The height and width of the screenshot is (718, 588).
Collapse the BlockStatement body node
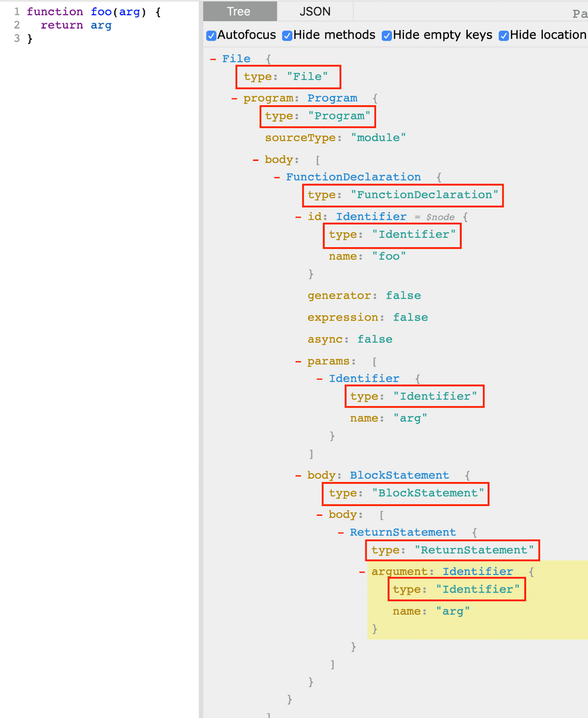click(x=298, y=475)
